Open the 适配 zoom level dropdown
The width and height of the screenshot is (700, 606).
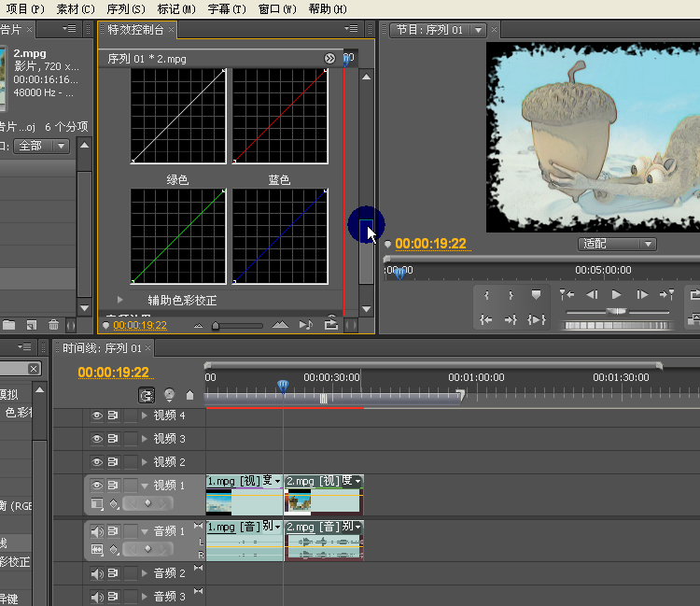[x=618, y=244]
